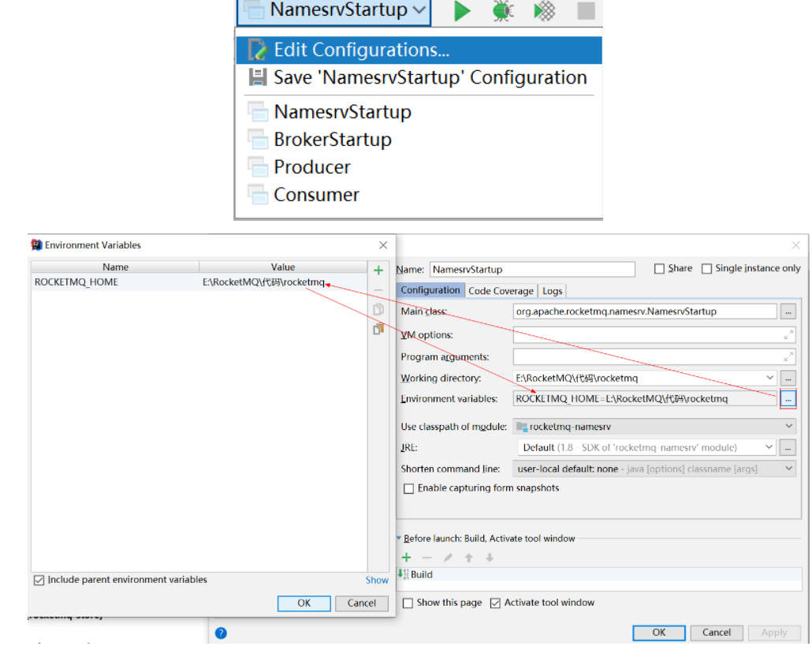Open help with blue question mark icon
812x646 pixels.
221,633
